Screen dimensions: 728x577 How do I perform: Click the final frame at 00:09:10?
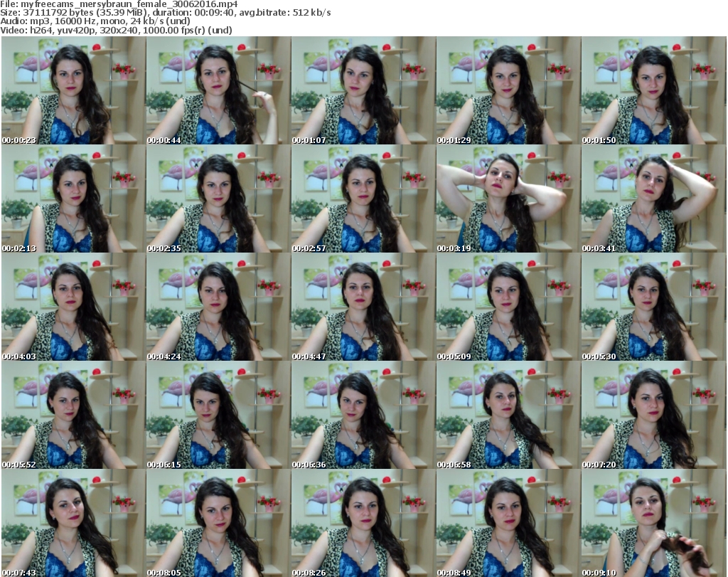(653, 523)
